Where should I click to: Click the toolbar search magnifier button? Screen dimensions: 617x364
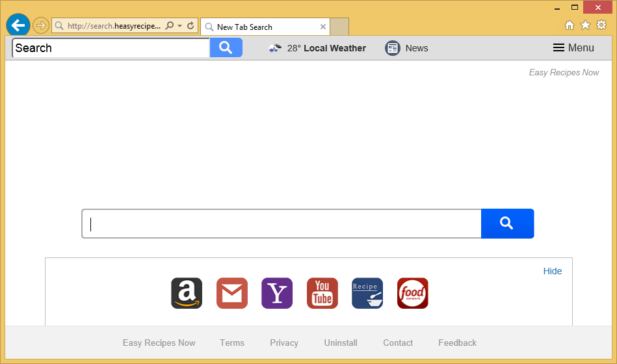pyautogui.click(x=226, y=47)
